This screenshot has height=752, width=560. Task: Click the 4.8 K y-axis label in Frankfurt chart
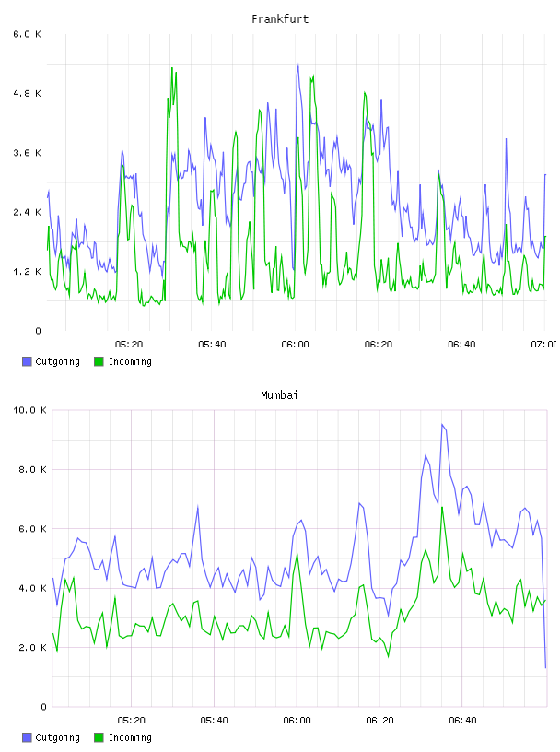tap(28, 93)
